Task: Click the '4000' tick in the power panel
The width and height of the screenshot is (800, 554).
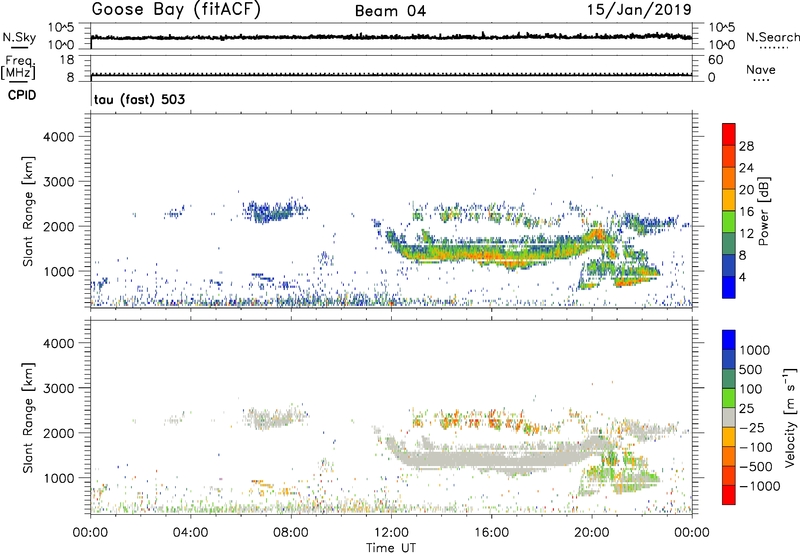Action: [x=59, y=137]
